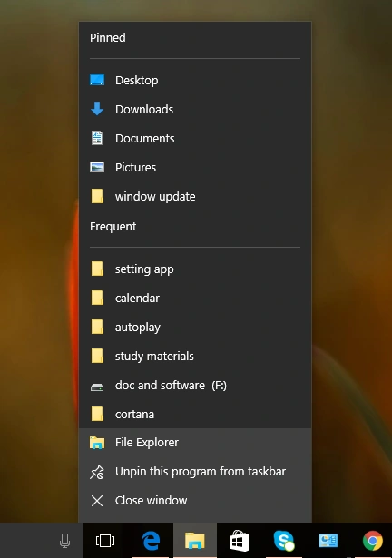This screenshot has width=392, height=558.
Task: Open the cortana folder entry
Action: point(195,415)
